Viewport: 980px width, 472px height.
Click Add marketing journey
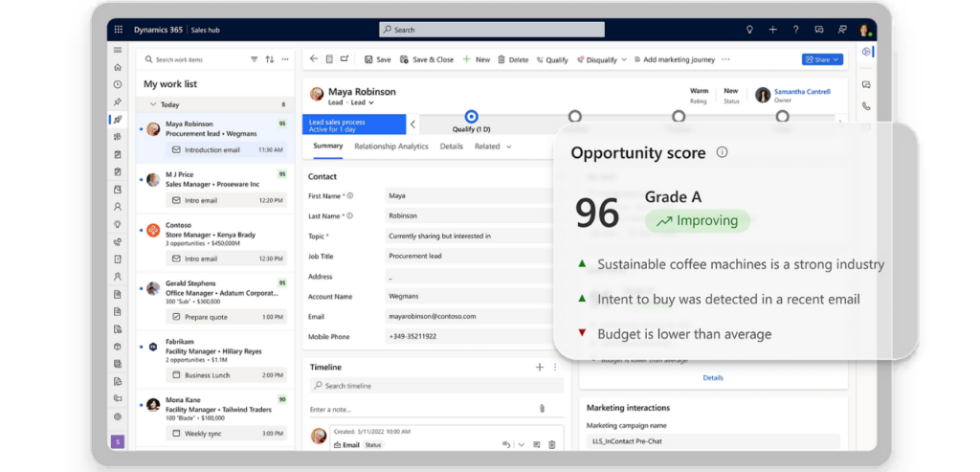tap(675, 59)
